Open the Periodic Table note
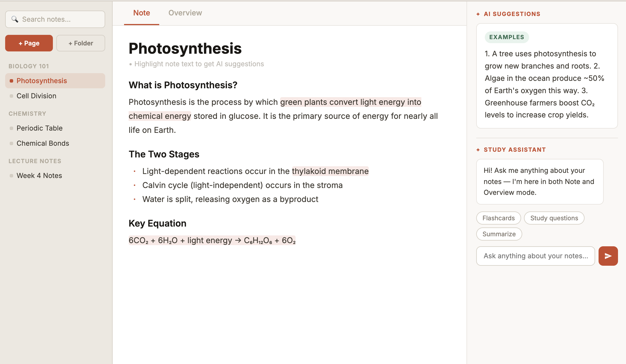626x364 pixels. coord(39,128)
